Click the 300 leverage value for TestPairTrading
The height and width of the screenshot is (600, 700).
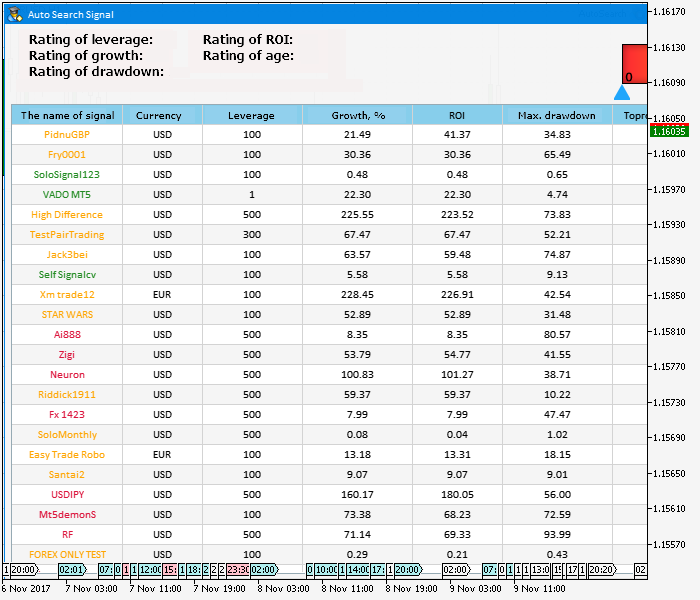tap(252, 234)
